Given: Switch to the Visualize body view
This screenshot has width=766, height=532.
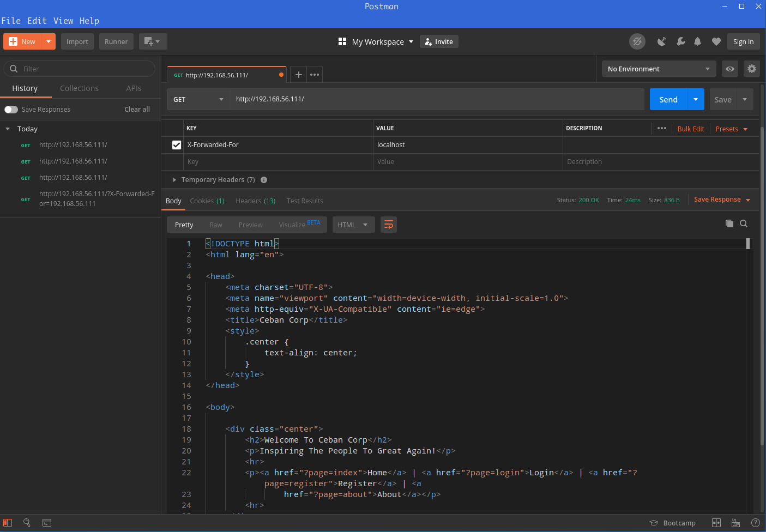Looking at the screenshot, I should 299,225.
